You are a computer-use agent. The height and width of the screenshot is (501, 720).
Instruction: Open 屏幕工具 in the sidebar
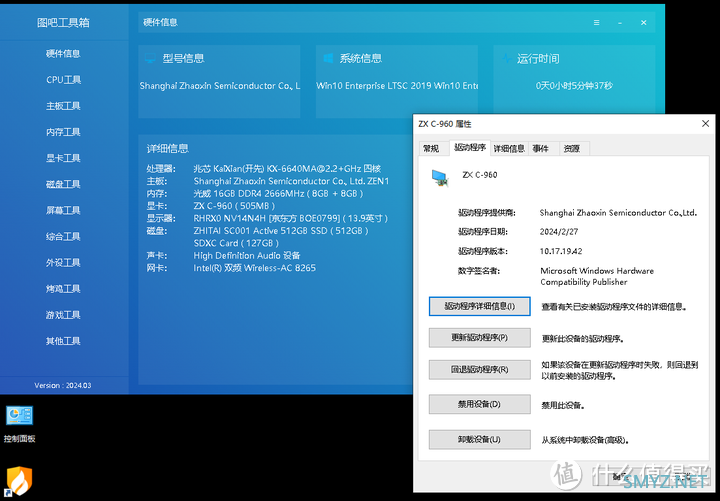tap(63, 211)
